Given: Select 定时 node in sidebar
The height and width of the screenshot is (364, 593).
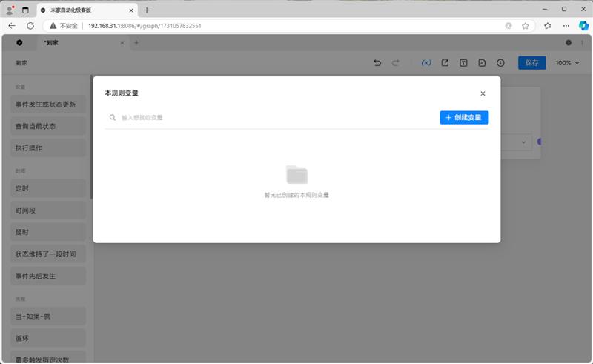Looking at the screenshot, I should [x=48, y=188].
